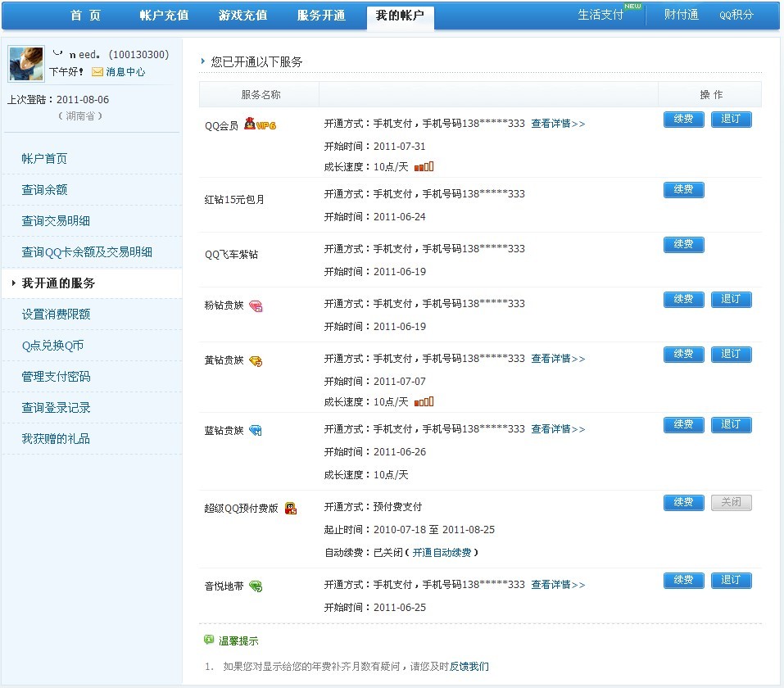Screen dimensions: 784x688
Task: Unsubscribe 音悦地带 with 退订 button
Action: pyautogui.click(x=731, y=581)
